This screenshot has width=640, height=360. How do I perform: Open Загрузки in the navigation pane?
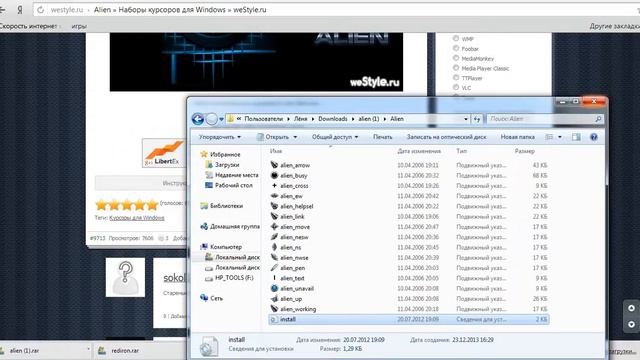227,164
